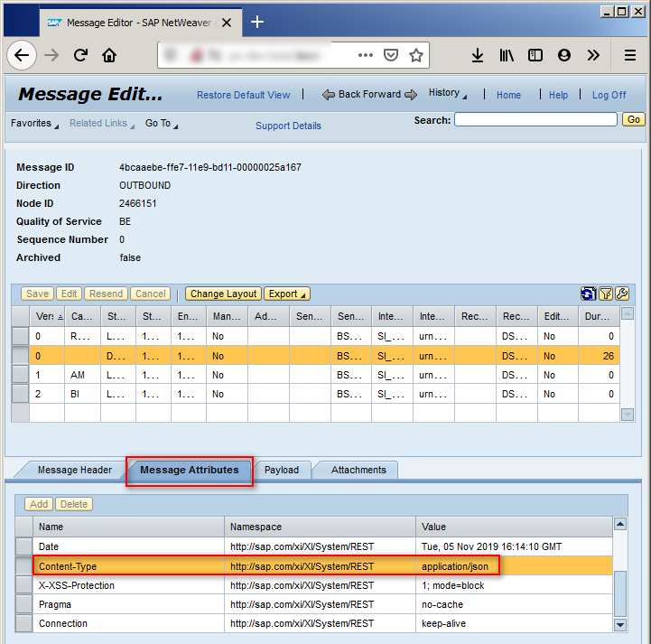Click the Delete attribute button
The image size is (651, 644).
point(74,504)
